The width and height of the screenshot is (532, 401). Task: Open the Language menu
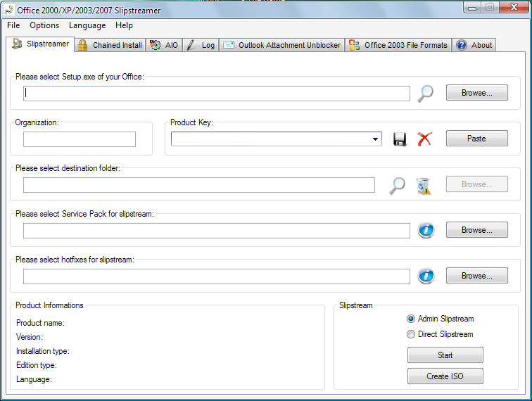pyautogui.click(x=87, y=25)
